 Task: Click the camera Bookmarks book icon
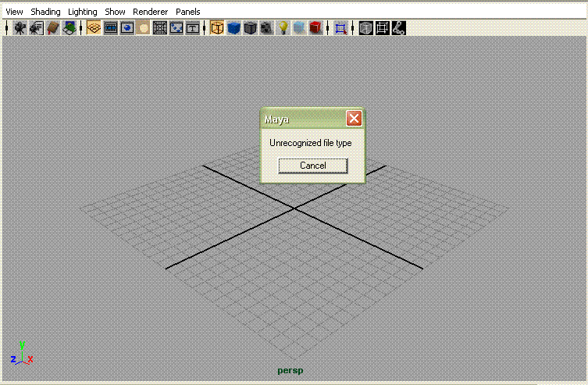point(53,28)
